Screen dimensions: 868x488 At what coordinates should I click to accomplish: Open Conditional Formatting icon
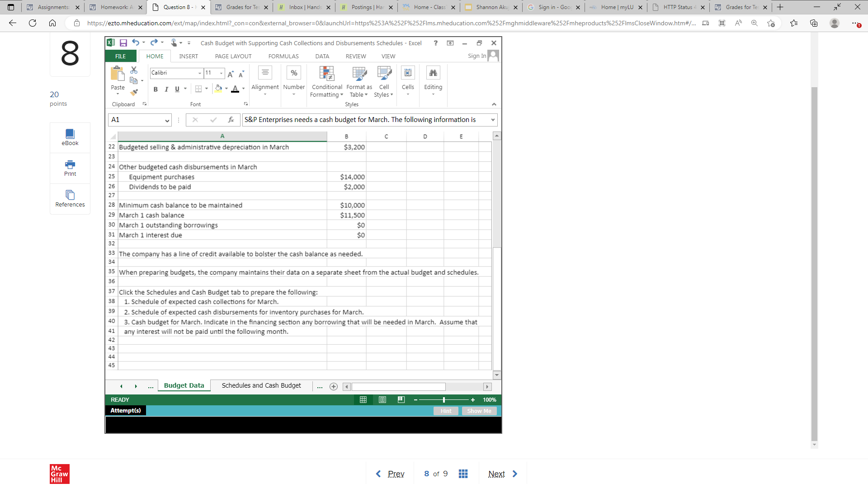point(326,74)
